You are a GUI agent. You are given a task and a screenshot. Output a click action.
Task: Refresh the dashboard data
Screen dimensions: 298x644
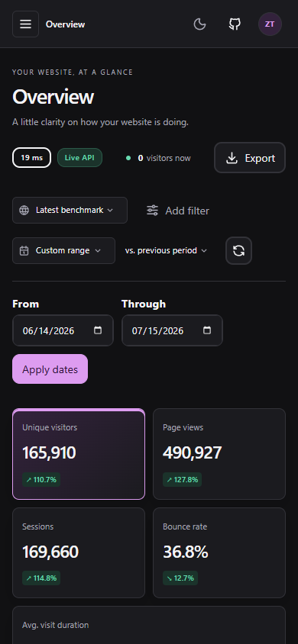[x=239, y=250]
